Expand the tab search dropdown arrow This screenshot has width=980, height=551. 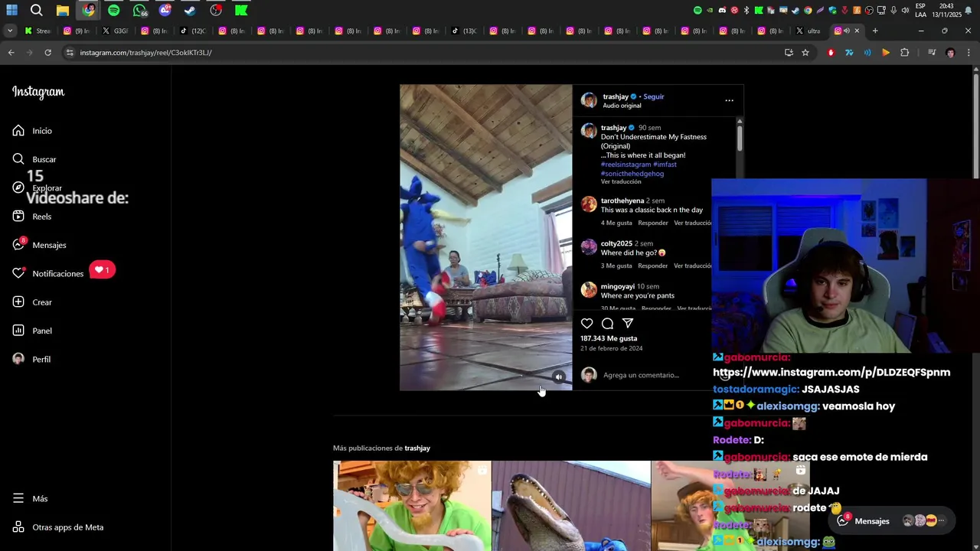[x=10, y=31]
